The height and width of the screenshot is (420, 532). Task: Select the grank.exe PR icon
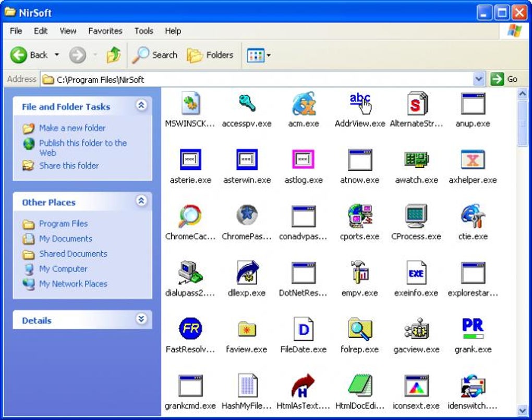[x=473, y=328]
